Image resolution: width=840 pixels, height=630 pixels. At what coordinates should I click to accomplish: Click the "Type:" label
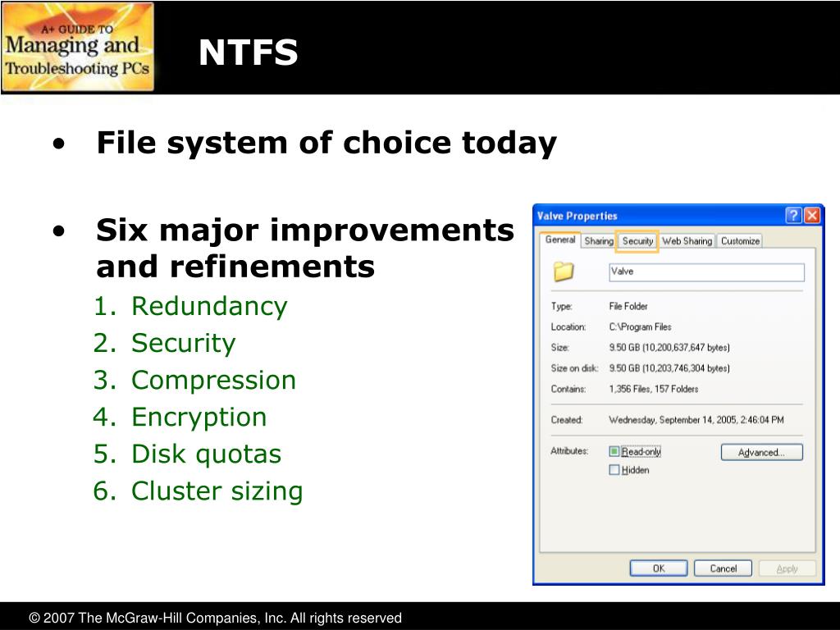coord(561,307)
